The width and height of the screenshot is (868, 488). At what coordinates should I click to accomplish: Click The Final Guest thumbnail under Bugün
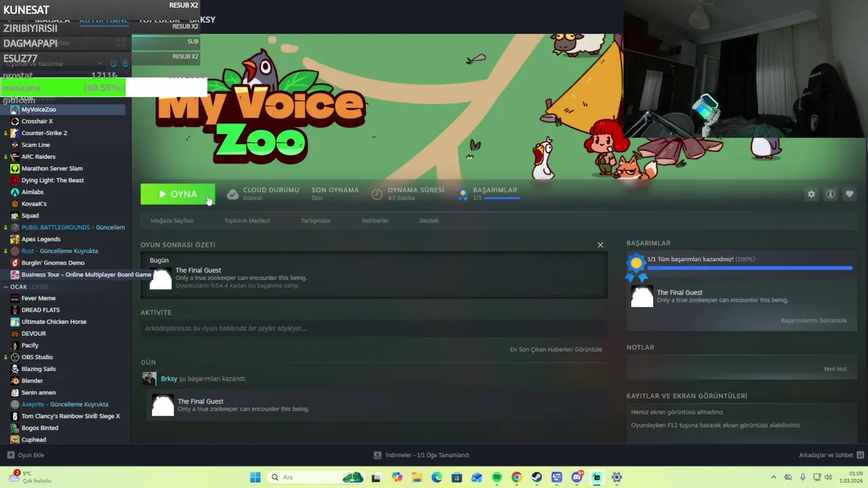click(161, 279)
